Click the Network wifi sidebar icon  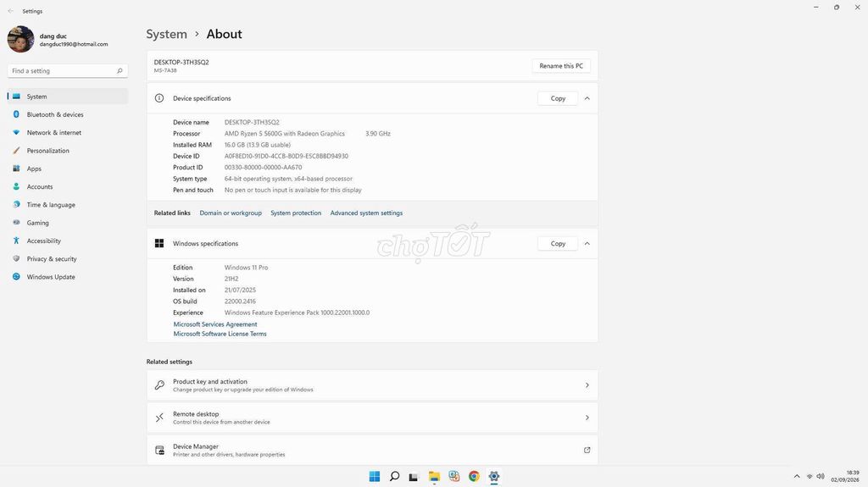tap(16, 132)
